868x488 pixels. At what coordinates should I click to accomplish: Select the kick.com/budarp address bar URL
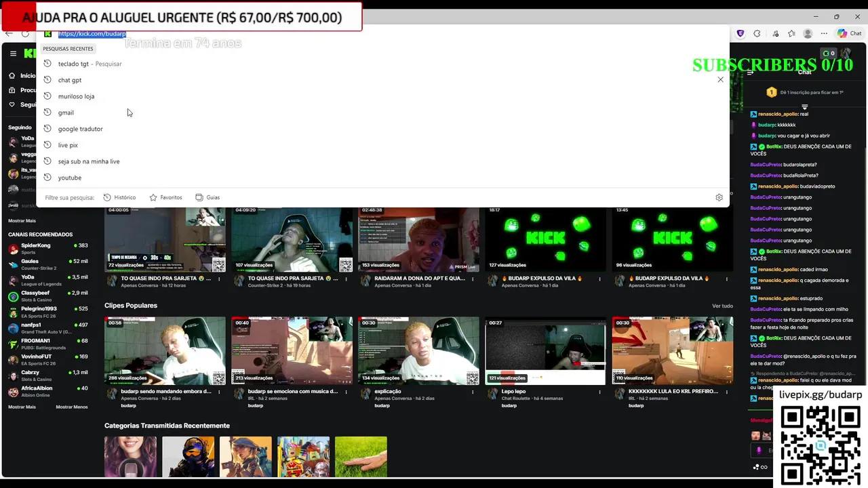[92, 34]
